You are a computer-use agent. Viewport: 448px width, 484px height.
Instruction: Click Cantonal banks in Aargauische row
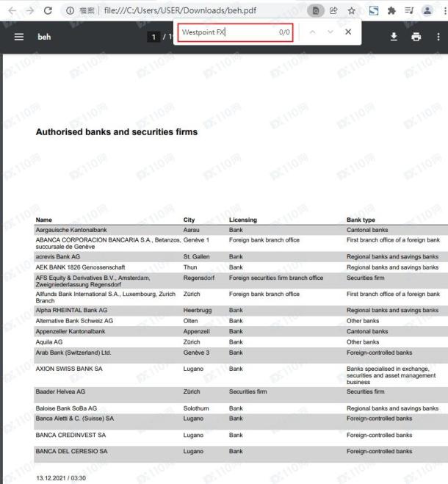coord(367,231)
